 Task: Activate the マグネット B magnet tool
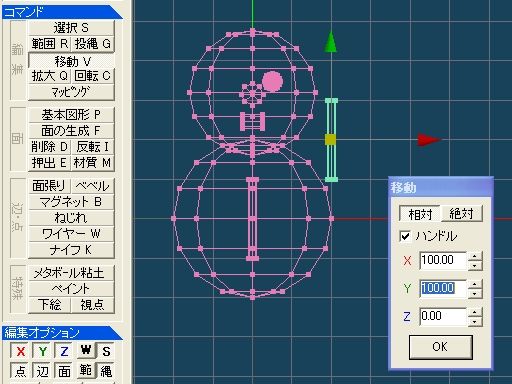tap(71, 202)
